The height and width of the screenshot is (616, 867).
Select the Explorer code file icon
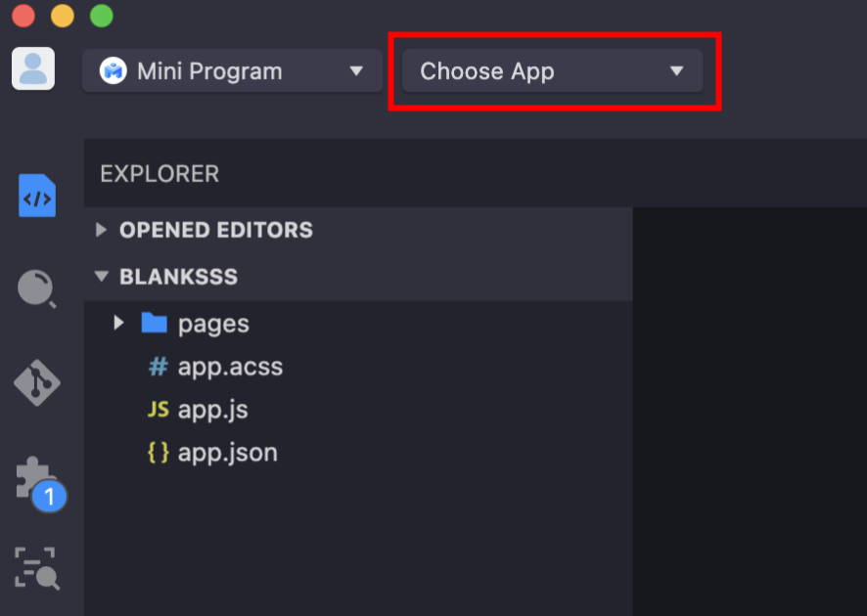37,196
